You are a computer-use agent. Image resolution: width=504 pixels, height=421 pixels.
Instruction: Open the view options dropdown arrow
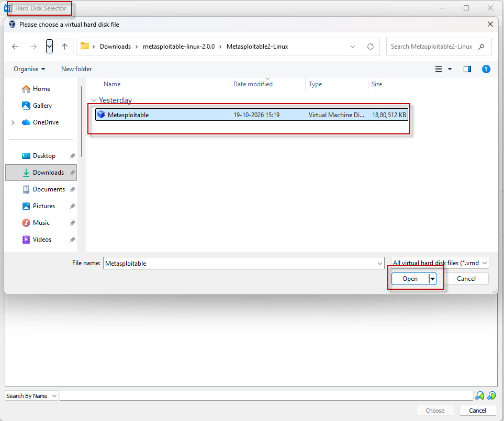click(x=450, y=69)
